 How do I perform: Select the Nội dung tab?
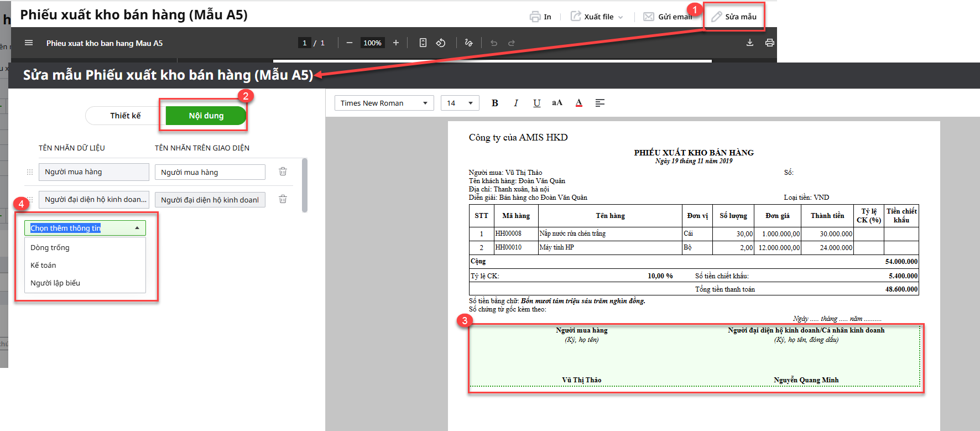click(206, 116)
